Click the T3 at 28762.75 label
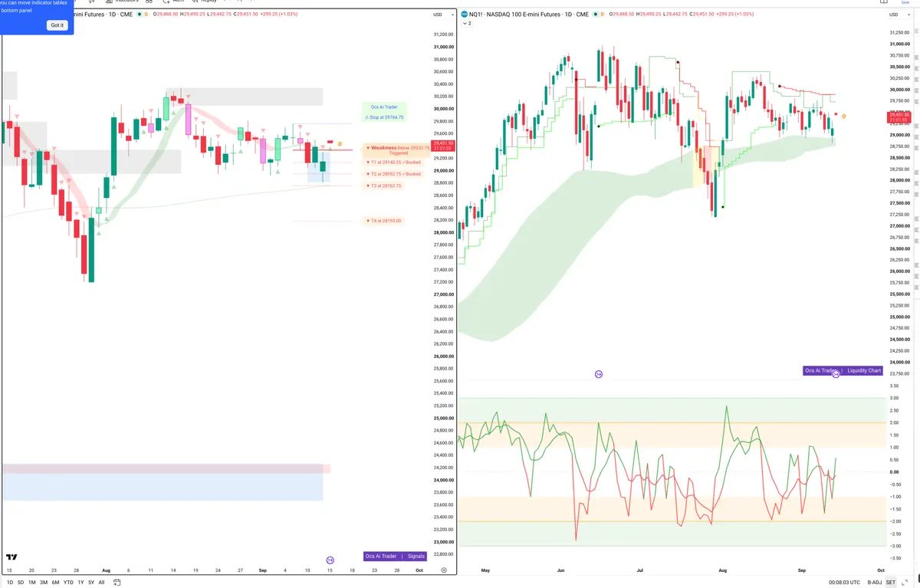 [383, 186]
